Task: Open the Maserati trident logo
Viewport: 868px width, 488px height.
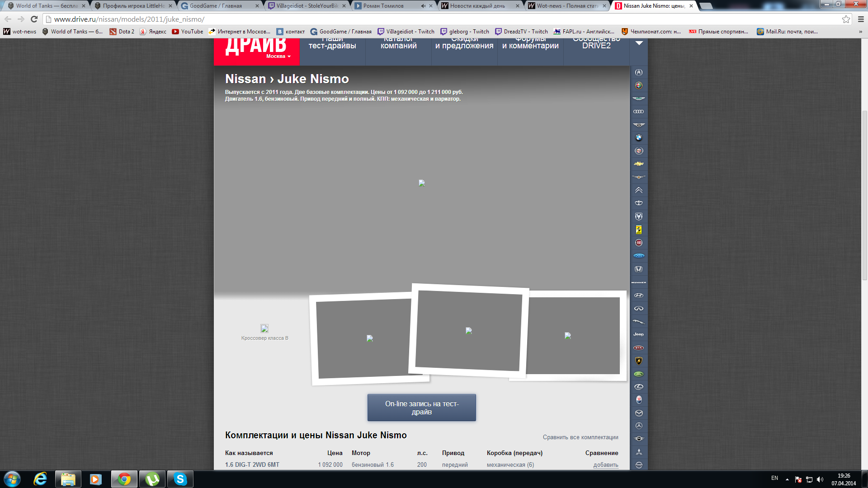Action: (639, 400)
